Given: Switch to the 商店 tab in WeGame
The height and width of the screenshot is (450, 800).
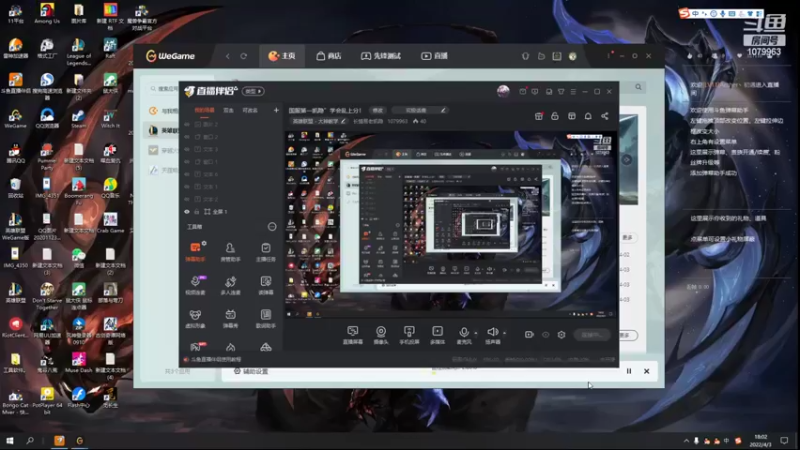Looking at the screenshot, I should coord(329,56).
